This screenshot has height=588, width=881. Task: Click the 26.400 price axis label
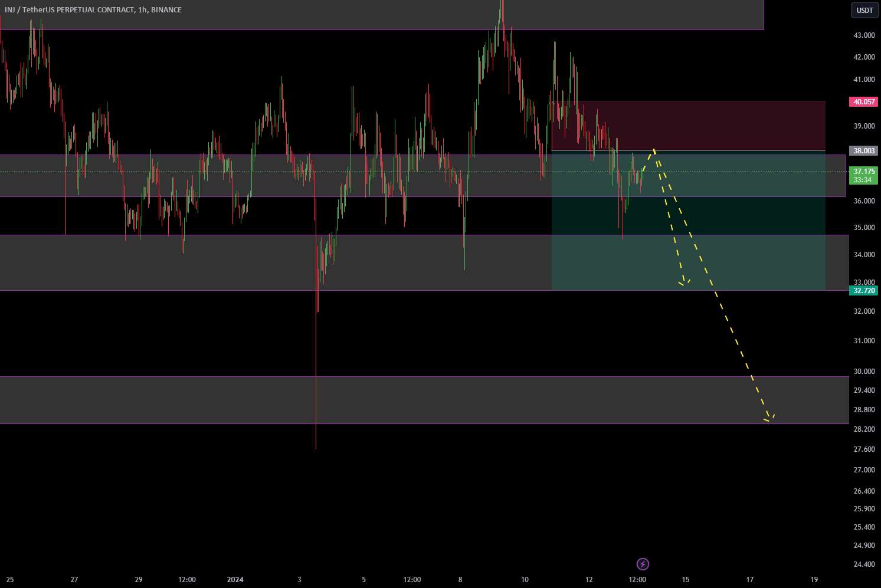point(864,491)
